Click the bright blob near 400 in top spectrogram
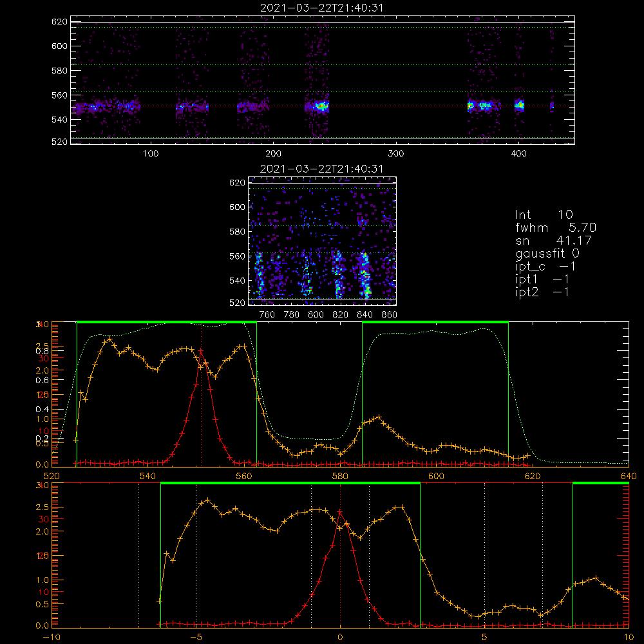This screenshot has width=644, height=644. point(519,105)
